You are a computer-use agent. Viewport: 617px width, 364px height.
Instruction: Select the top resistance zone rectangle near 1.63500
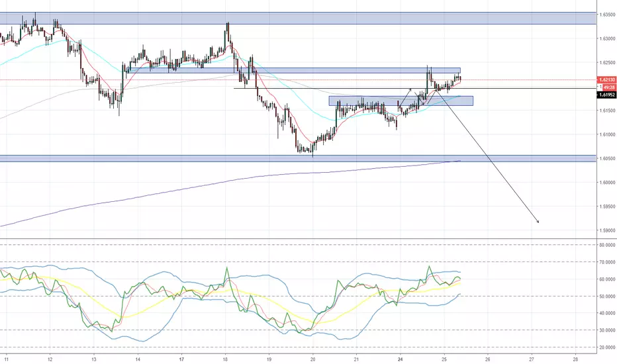(x=298, y=18)
